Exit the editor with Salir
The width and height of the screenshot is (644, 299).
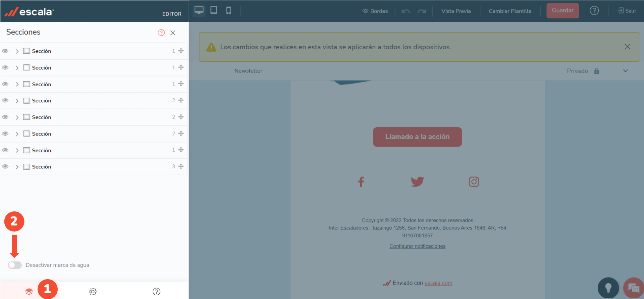(x=627, y=11)
